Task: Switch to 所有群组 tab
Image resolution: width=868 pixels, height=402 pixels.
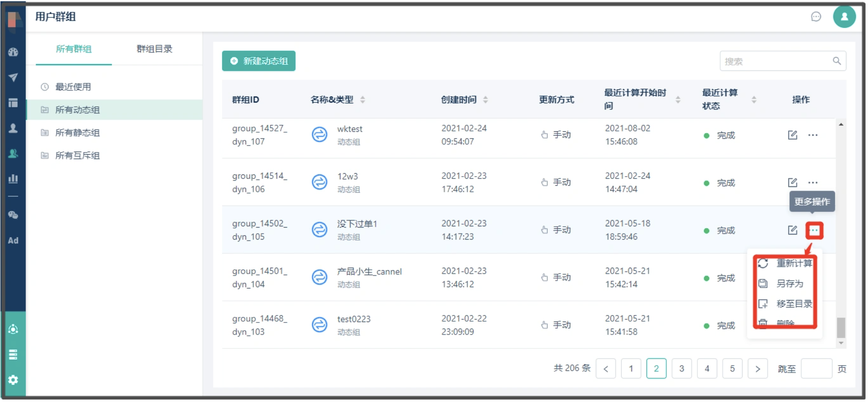Action: (x=74, y=49)
